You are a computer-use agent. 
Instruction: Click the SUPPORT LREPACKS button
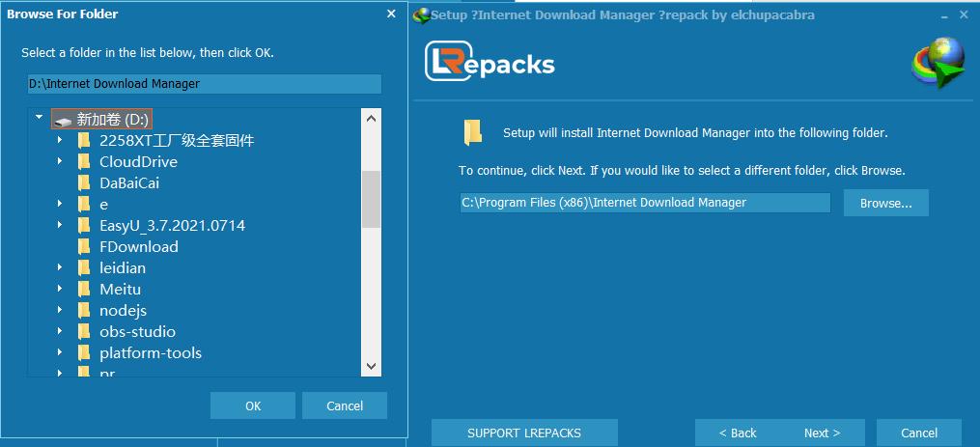pyautogui.click(x=524, y=433)
